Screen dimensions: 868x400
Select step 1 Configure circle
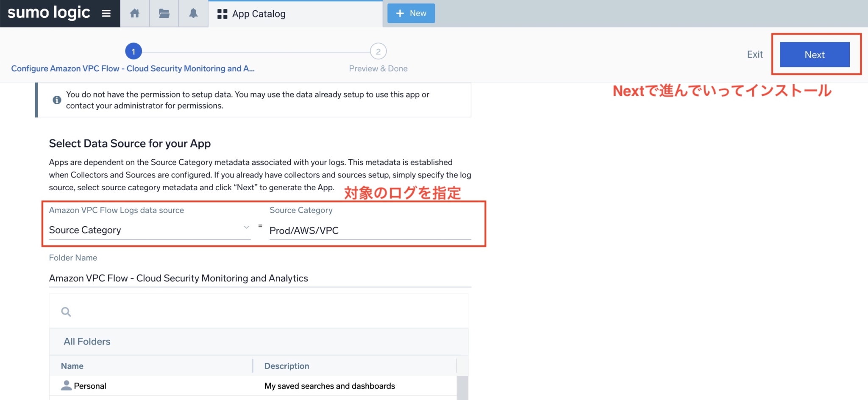(x=134, y=52)
